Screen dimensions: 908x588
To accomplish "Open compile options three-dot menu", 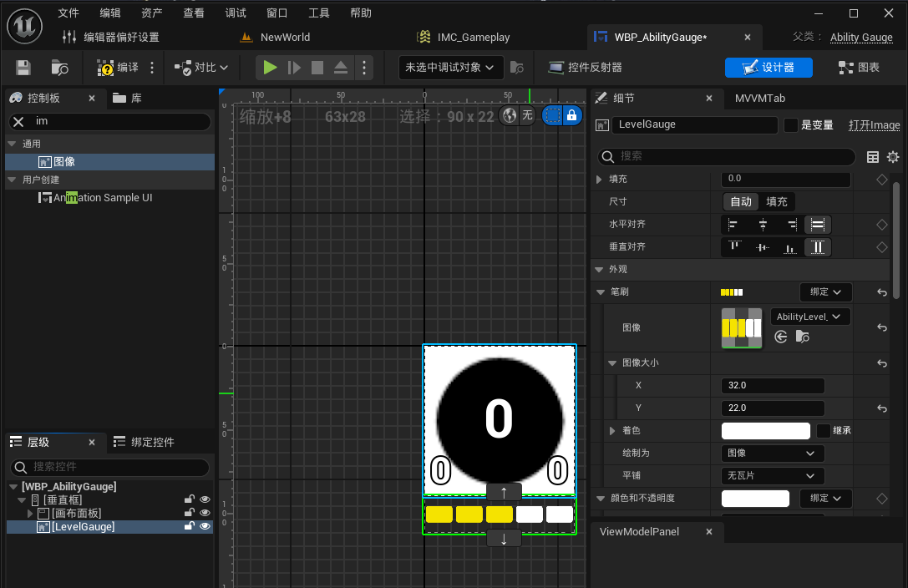I will 152,68.
